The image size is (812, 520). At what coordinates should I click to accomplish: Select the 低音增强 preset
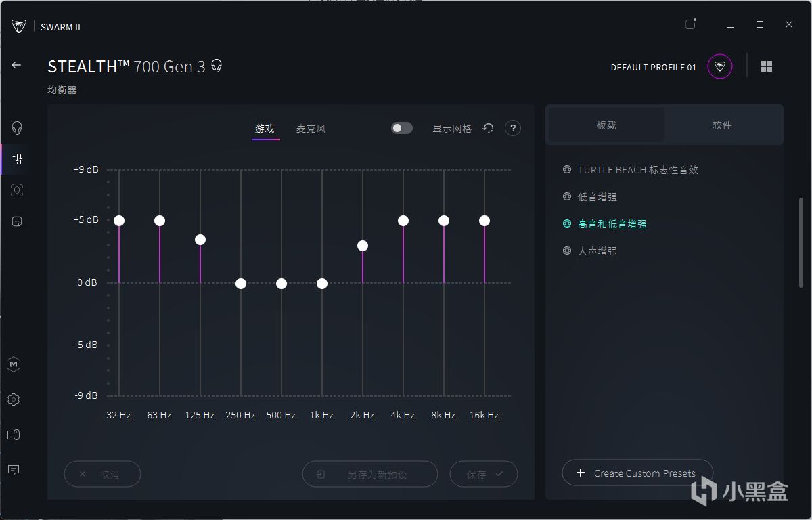pyautogui.click(x=597, y=197)
